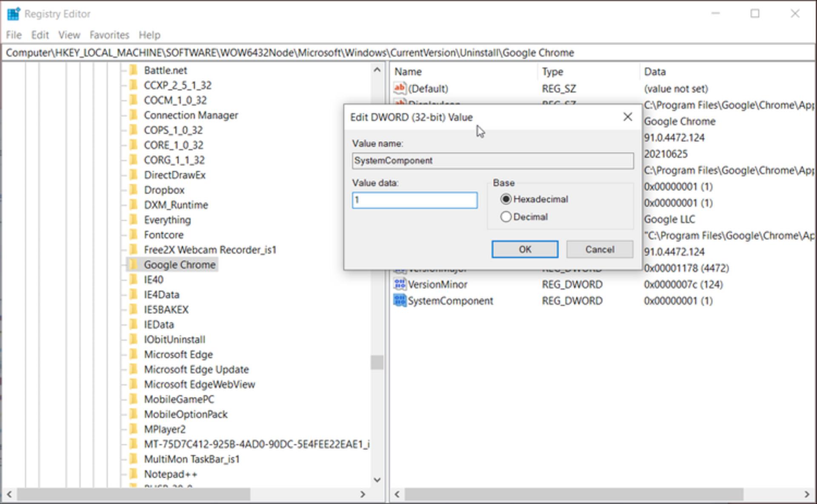Image resolution: width=817 pixels, height=504 pixels.
Task: Close the Edit DWORD dialog
Action: 627,117
